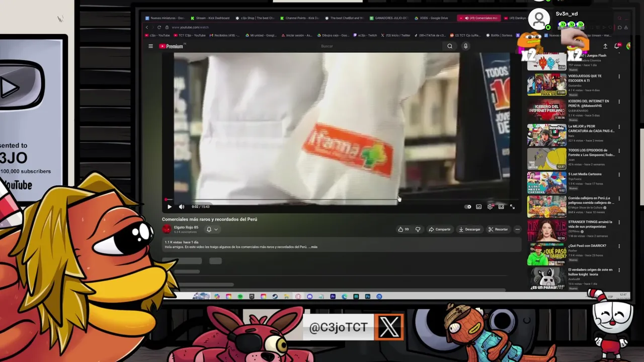Open the Kick Stream Dashboard tab
644x362 pixels.
pos(209,18)
